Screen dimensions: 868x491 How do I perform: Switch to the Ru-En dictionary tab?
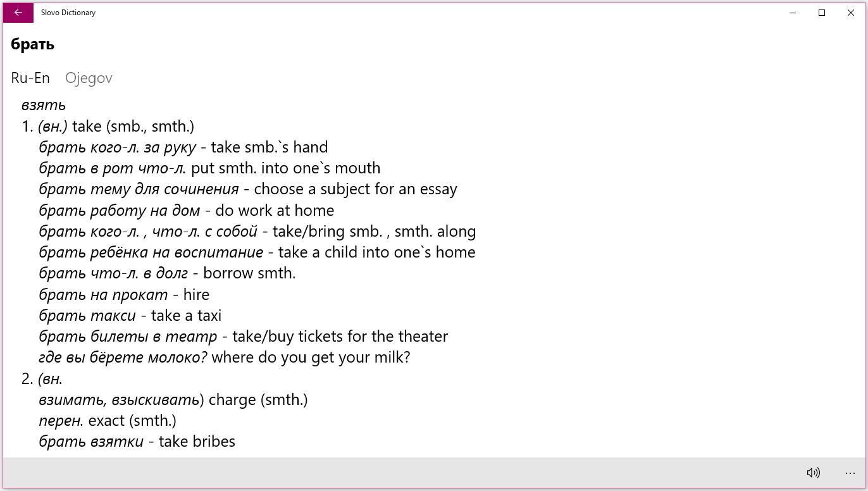tap(30, 78)
